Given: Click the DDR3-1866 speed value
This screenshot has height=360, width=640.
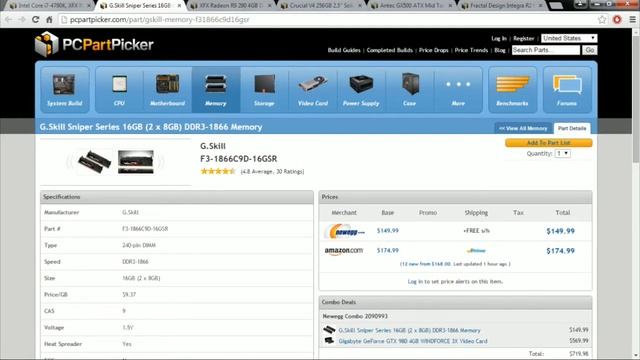Looking at the screenshot, I should pos(135,262).
